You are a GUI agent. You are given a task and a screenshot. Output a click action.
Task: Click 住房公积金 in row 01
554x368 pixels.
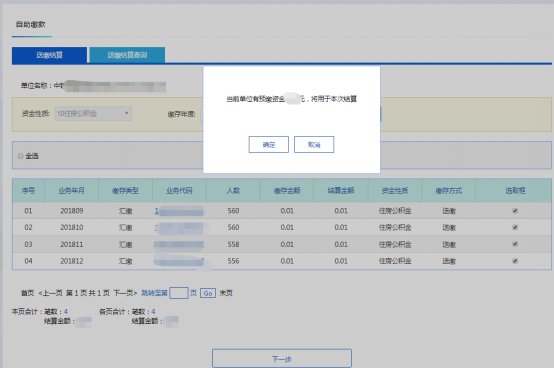click(395, 211)
